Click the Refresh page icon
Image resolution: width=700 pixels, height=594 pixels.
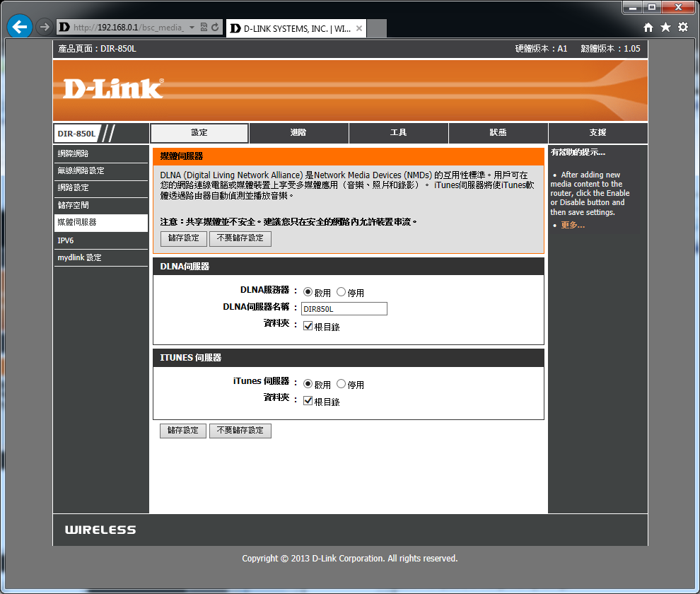click(214, 28)
